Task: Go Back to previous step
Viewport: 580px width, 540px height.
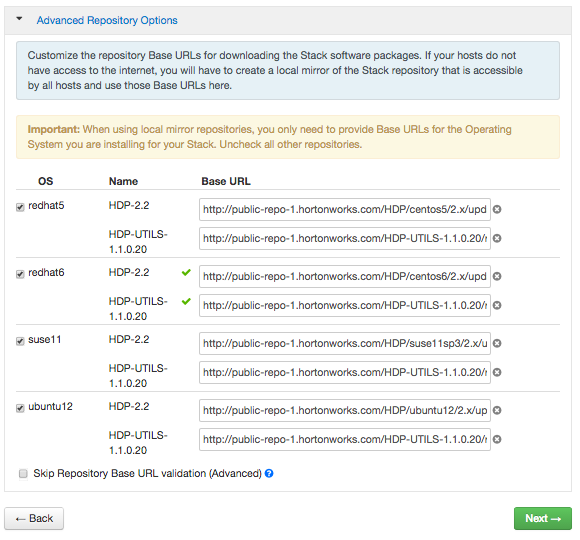Action: [x=34, y=519]
